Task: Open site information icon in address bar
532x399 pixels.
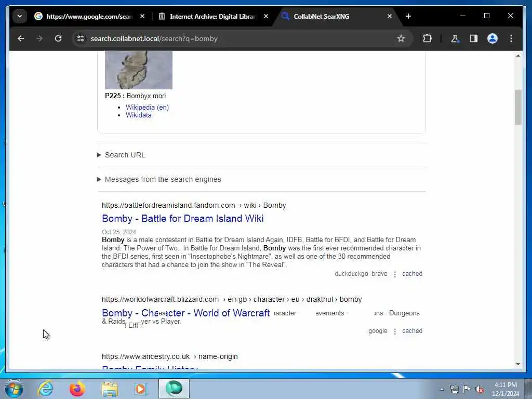Action: tap(81, 38)
